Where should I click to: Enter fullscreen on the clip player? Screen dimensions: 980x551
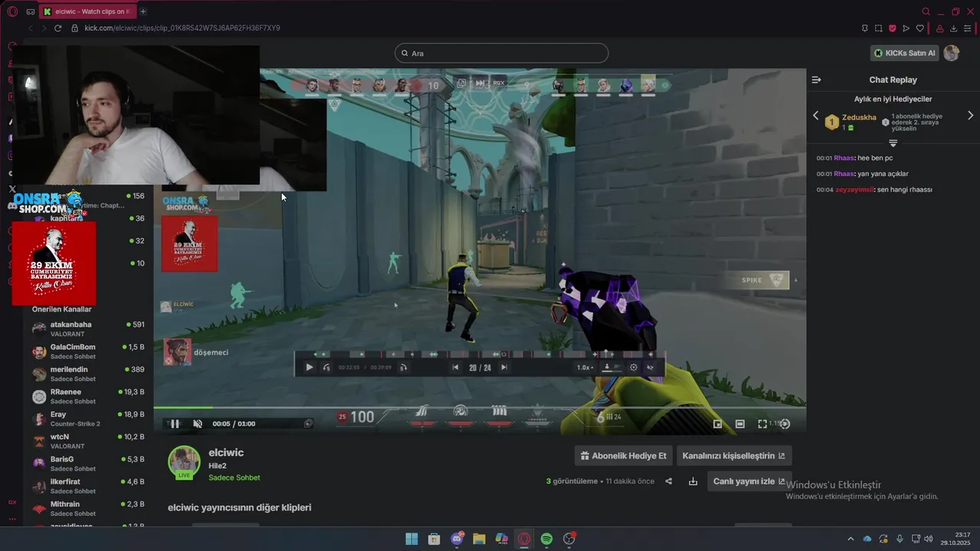[x=763, y=423]
